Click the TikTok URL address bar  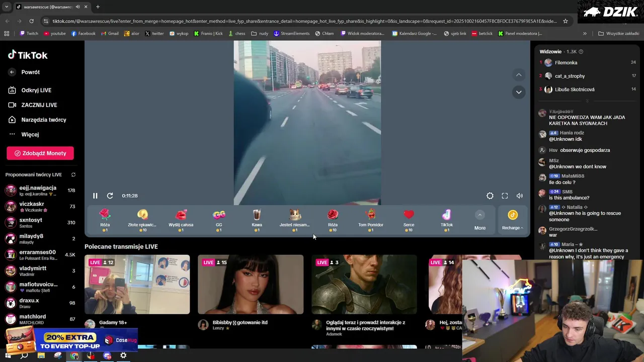[x=304, y=21]
